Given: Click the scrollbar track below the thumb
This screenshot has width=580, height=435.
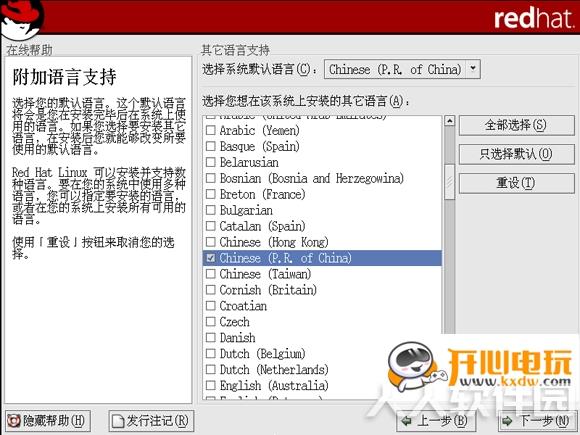Looking at the screenshot, I should coord(449,266).
